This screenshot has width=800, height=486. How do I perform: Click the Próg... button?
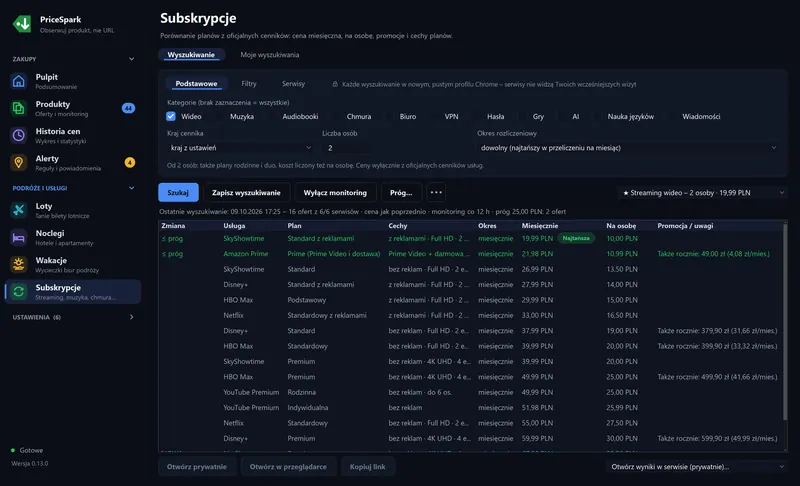pos(401,192)
